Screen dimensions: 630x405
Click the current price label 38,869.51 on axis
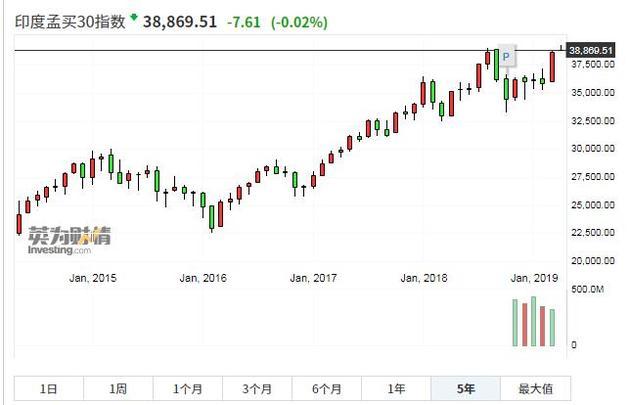(x=591, y=51)
